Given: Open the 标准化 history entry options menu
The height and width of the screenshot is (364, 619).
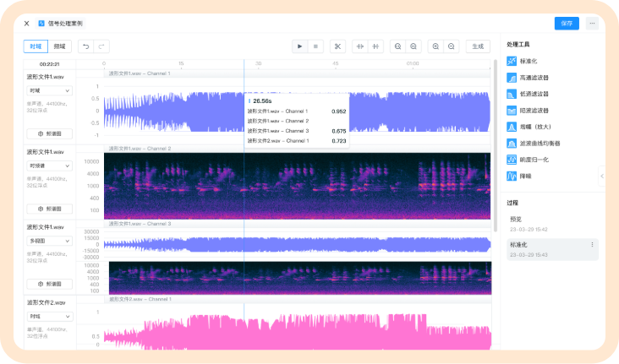Looking at the screenshot, I should [x=592, y=245].
